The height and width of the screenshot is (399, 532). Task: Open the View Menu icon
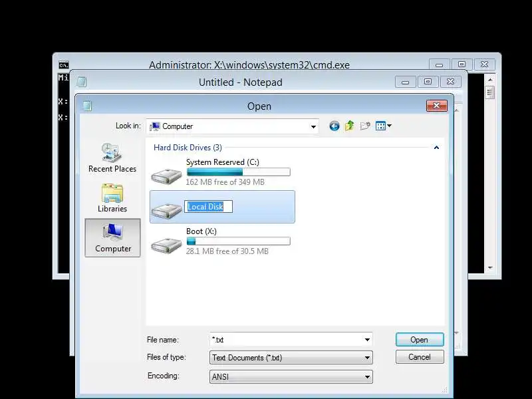pyautogui.click(x=380, y=126)
